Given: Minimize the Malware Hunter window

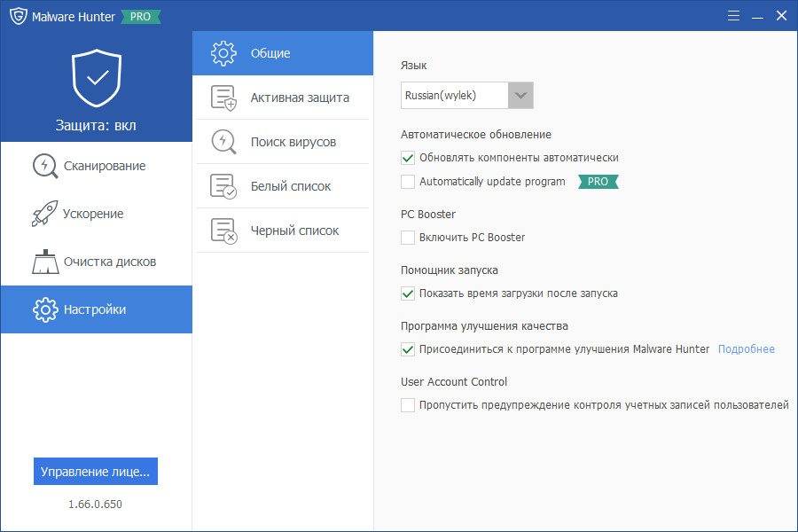Looking at the screenshot, I should (757, 17).
